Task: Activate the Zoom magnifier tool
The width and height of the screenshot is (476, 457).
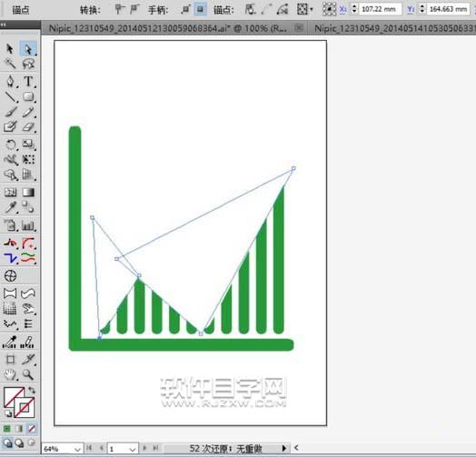Action: pos(28,374)
